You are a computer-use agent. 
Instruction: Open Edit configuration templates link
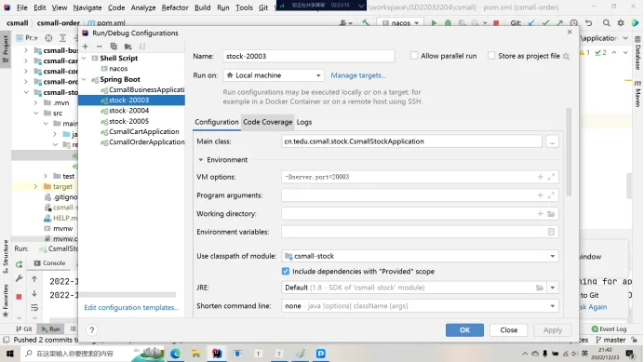tap(131, 307)
